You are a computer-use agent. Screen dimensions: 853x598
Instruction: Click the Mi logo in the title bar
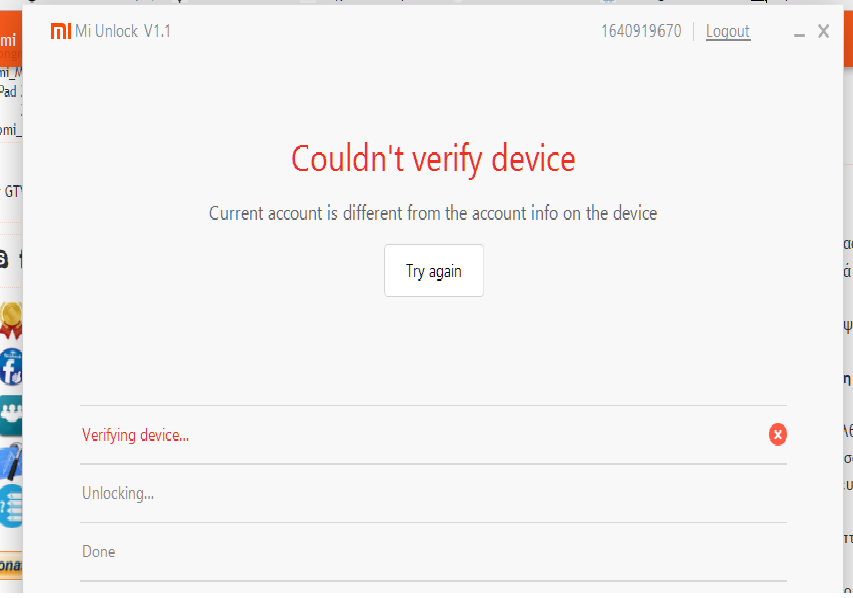[x=61, y=31]
